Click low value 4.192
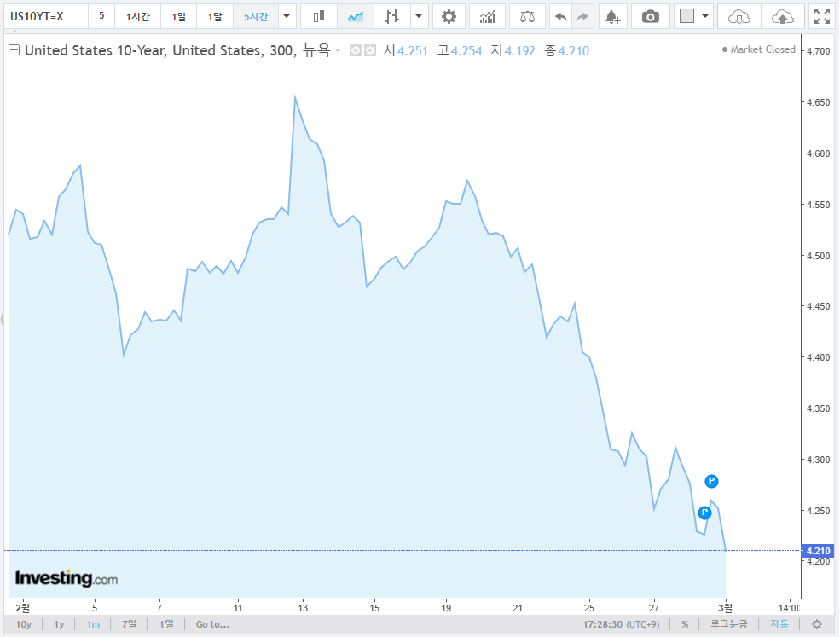The width and height of the screenshot is (840, 637). coord(519,51)
